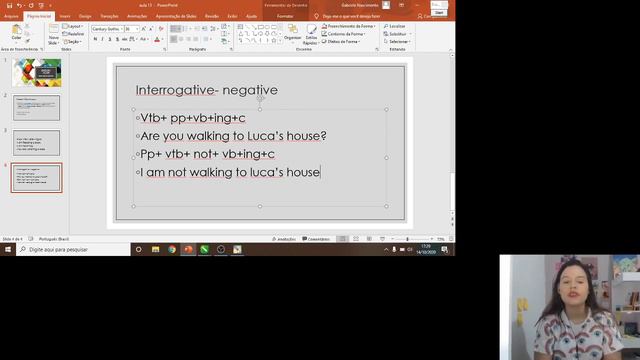Viewport: 640px width, 360px height.
Task: Click the Novo Slide button
Action: (x=53, y=34)
